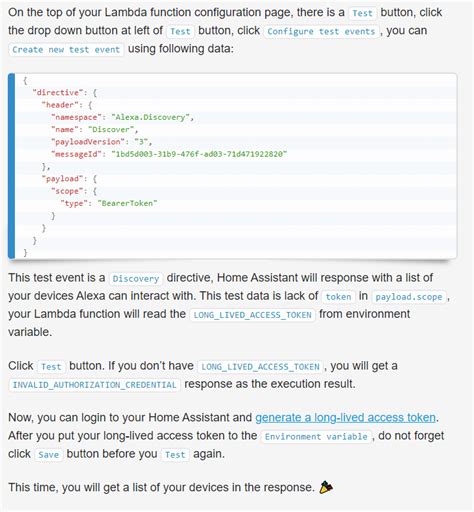Click the blue bar left of the code block
Screen dimensions: 474x512
click(x=12, y=166)
